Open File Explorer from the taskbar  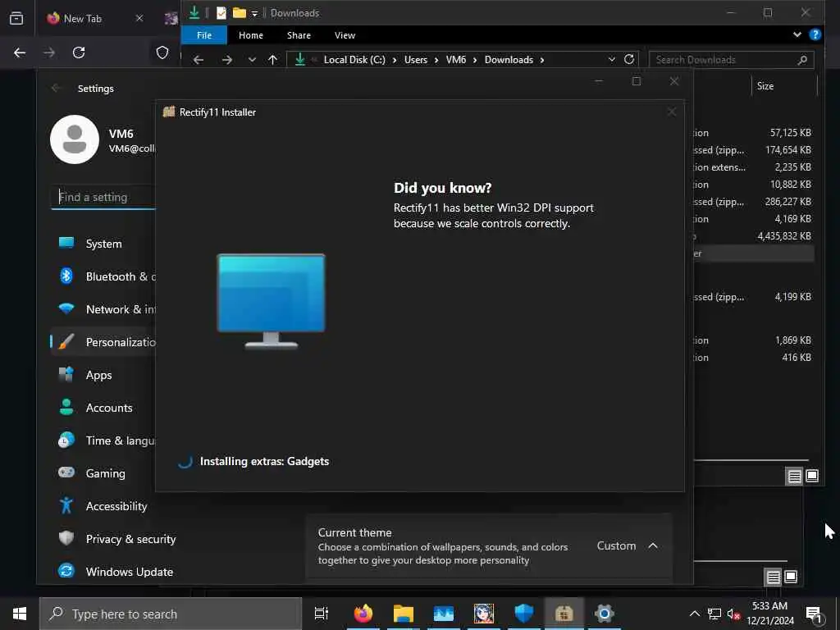(404, 614)
